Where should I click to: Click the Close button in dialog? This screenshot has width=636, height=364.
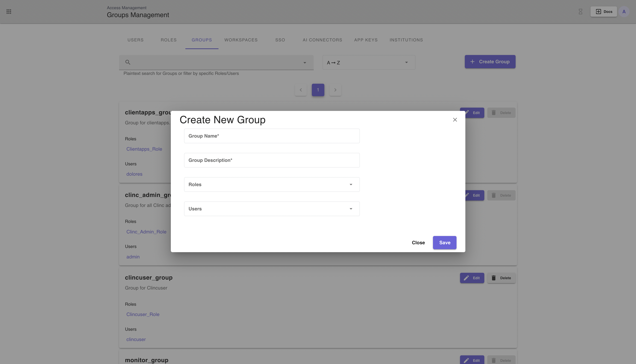pyautogui.click(x=418, y=242)
